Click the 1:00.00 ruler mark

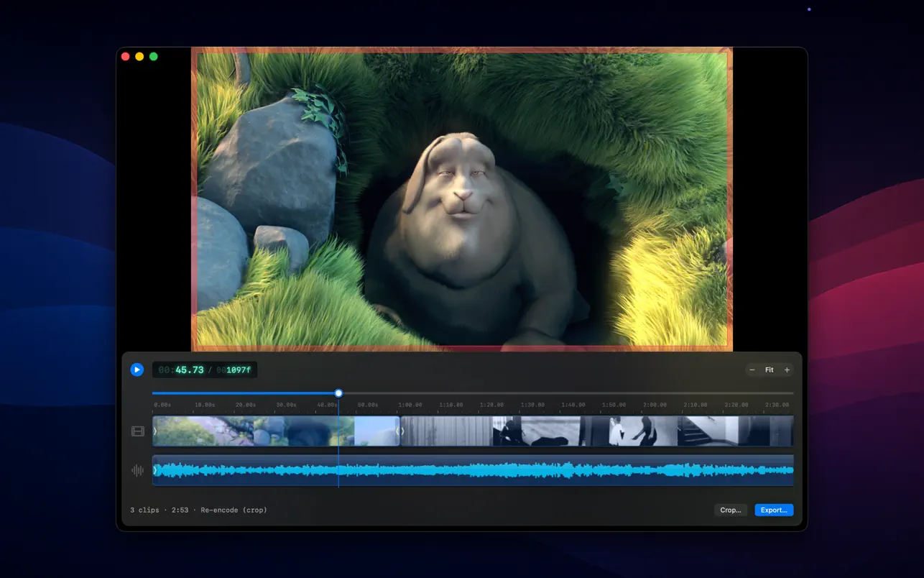[x=410, y=405]
